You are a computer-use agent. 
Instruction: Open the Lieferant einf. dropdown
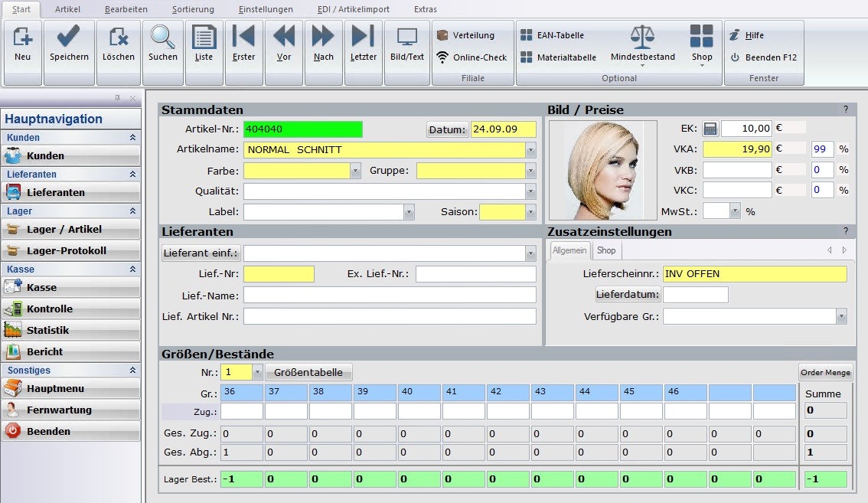coord(531,253)
